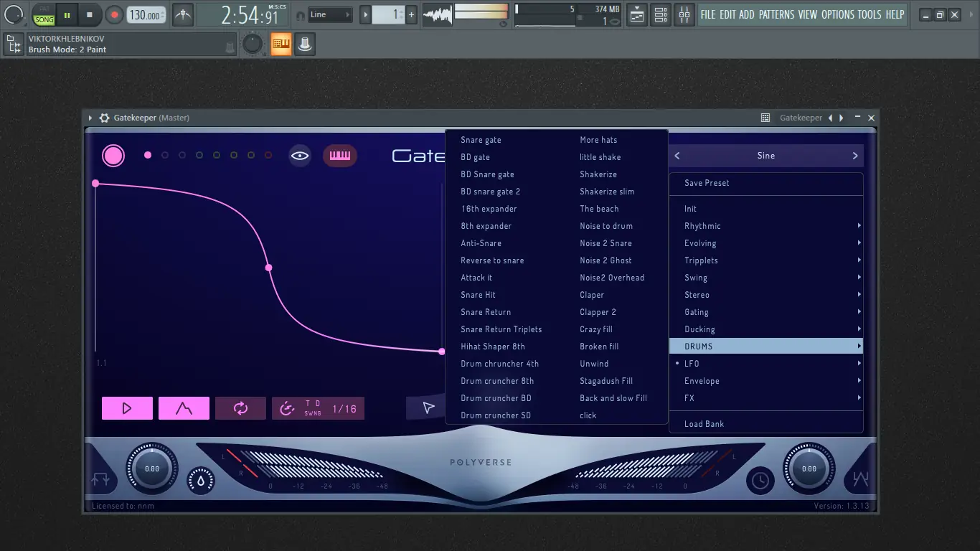Viewport: 980px width, 551px height.
Task: Toggle the eye visibility button in Gatekeeper
Action: [x=300, y=156]
